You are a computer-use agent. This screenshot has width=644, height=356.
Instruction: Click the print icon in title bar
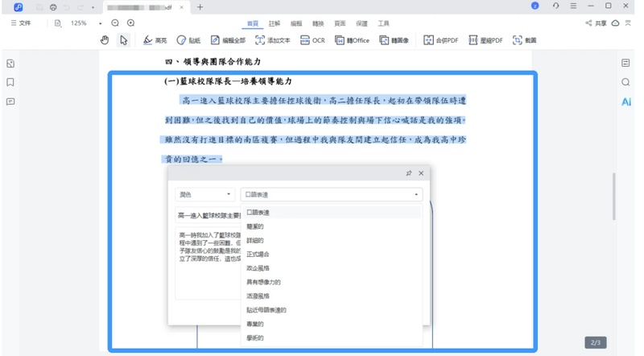pyautogui.click(x=53, y=7)
